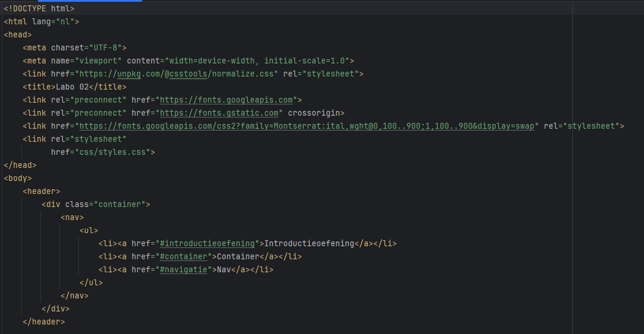Click the opening nav tag
Viewport: 644px width, 334px height.
(x=72, y=218)
